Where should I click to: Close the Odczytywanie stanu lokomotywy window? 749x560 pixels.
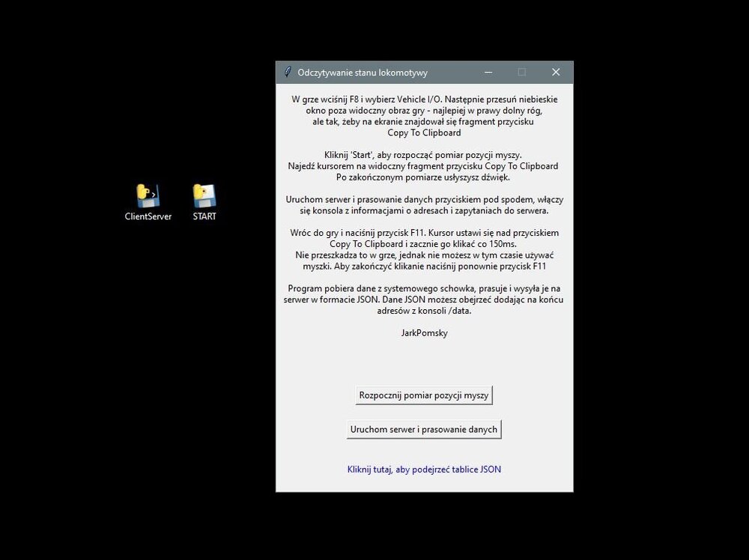[556, 72]
